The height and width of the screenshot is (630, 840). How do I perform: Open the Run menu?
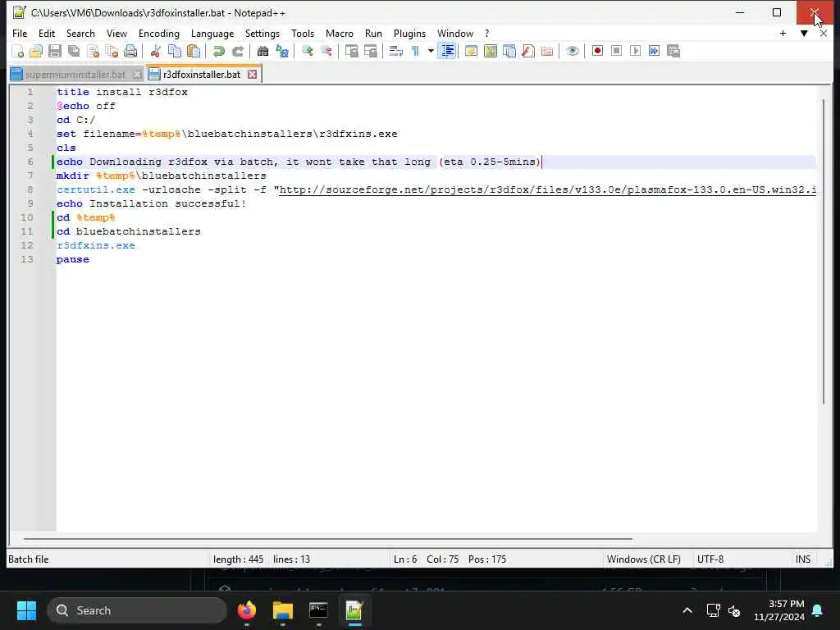(373, 33)
